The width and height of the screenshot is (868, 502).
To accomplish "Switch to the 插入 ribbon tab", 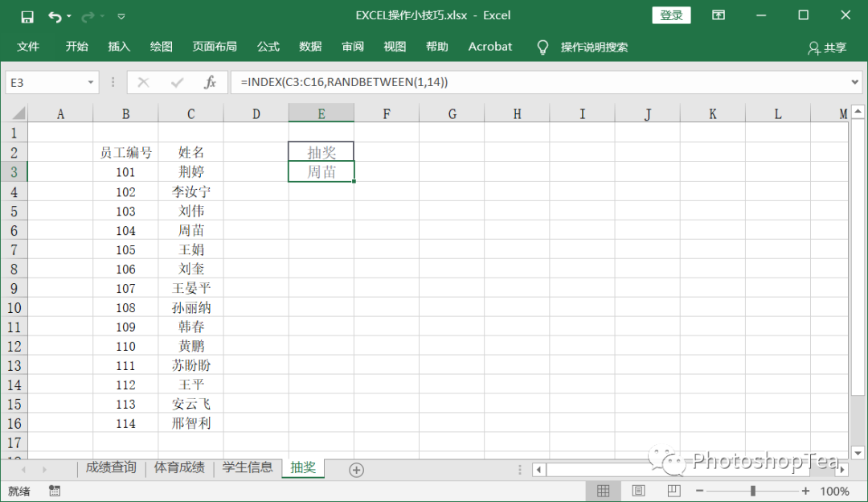I will point(118,47).
